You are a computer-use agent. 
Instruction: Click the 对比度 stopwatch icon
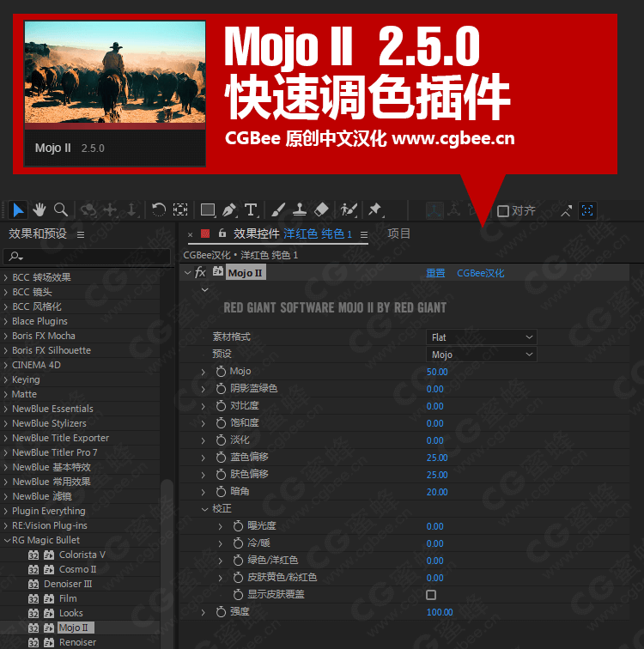pos(221,405)
